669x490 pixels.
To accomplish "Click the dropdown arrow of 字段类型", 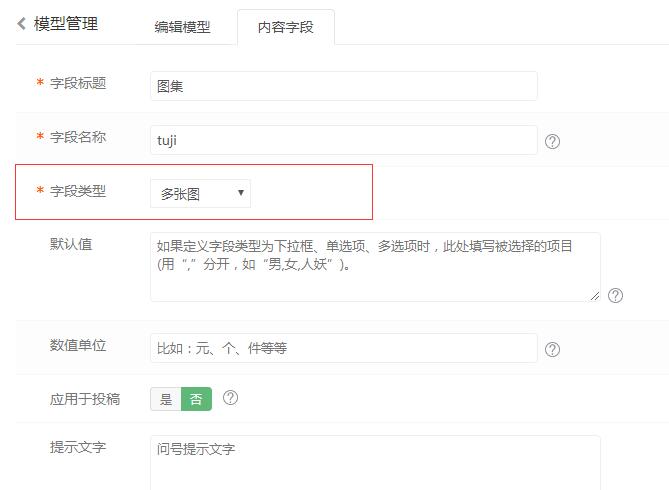I will pyautogui.click(x=241, y=193).
